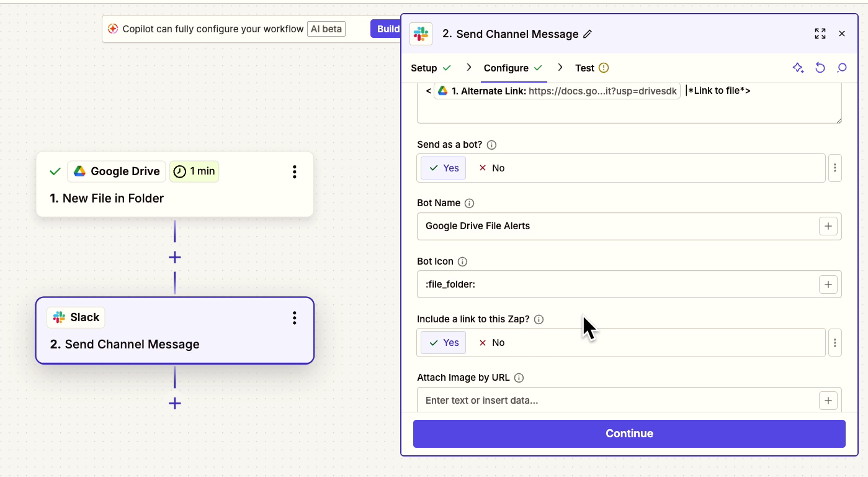Click the Continue button
Viewport: 868px width, 477px height.
[x=629, y=434]
